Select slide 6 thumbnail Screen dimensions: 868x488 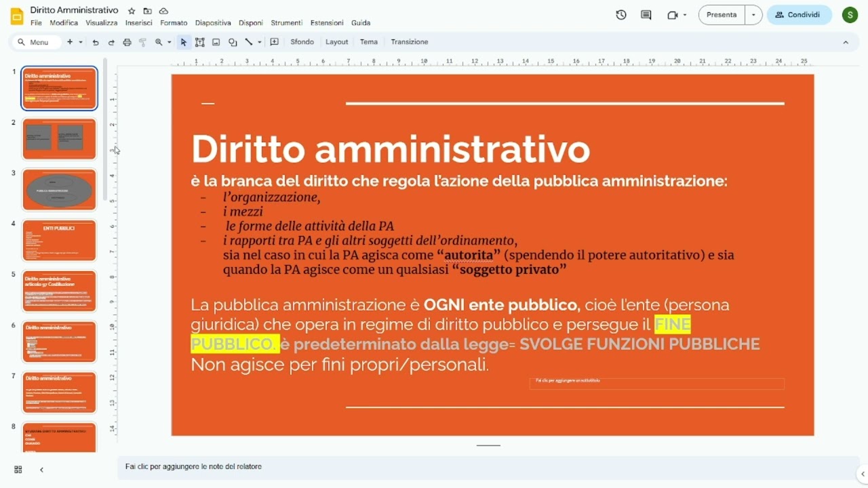click(x=60, y=342)
